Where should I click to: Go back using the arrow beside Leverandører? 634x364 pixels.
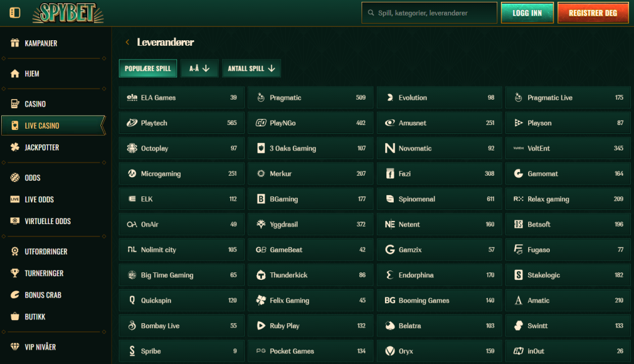tap(128, 42)
